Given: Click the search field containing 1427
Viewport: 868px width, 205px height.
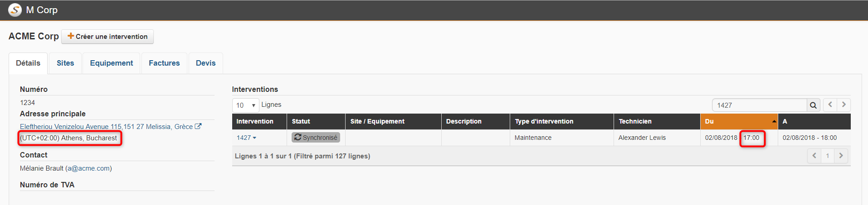Looking at the screenshot, I should (760, 105).
